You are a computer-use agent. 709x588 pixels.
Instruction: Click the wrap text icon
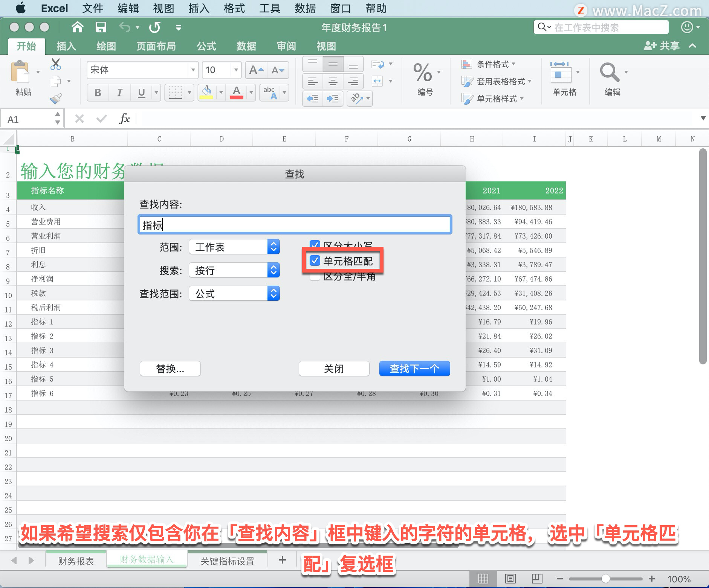pos(377,64)
